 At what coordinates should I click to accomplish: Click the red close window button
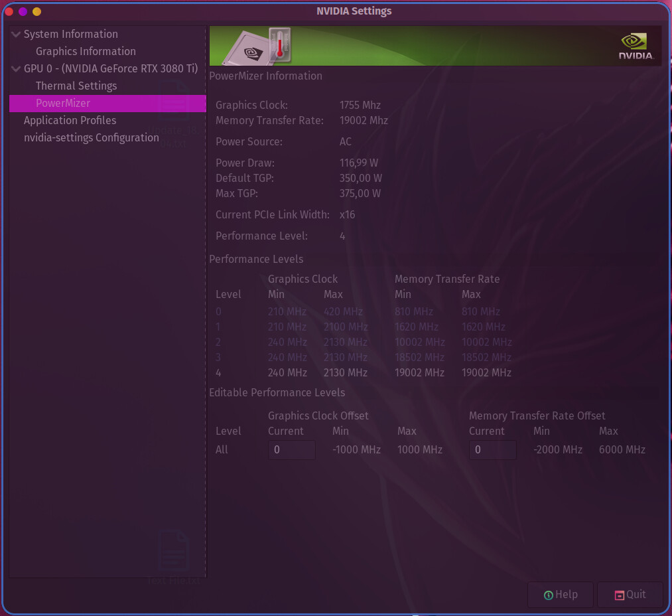(x=9, y=11)
